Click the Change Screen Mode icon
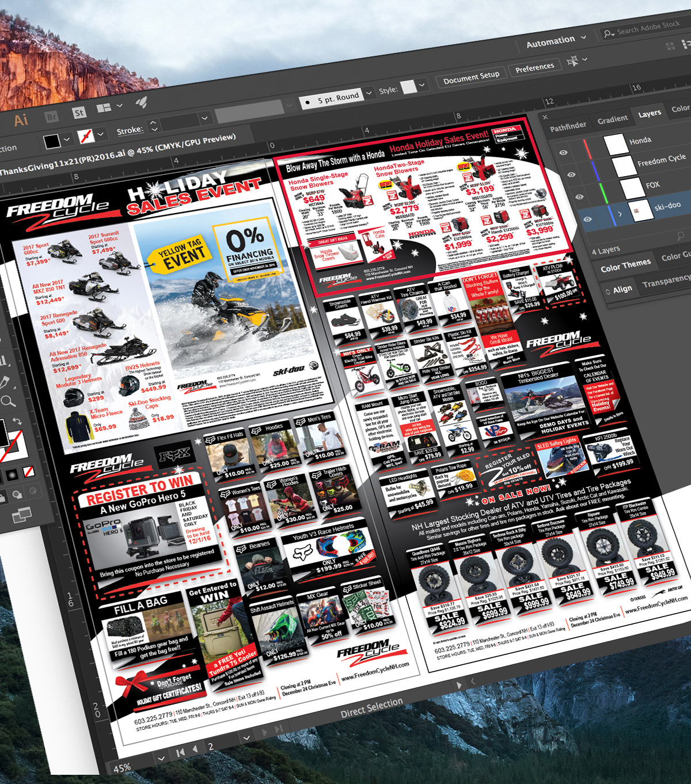Image resolution: width=691 pixels, height=784 pixels. point(21,515)
